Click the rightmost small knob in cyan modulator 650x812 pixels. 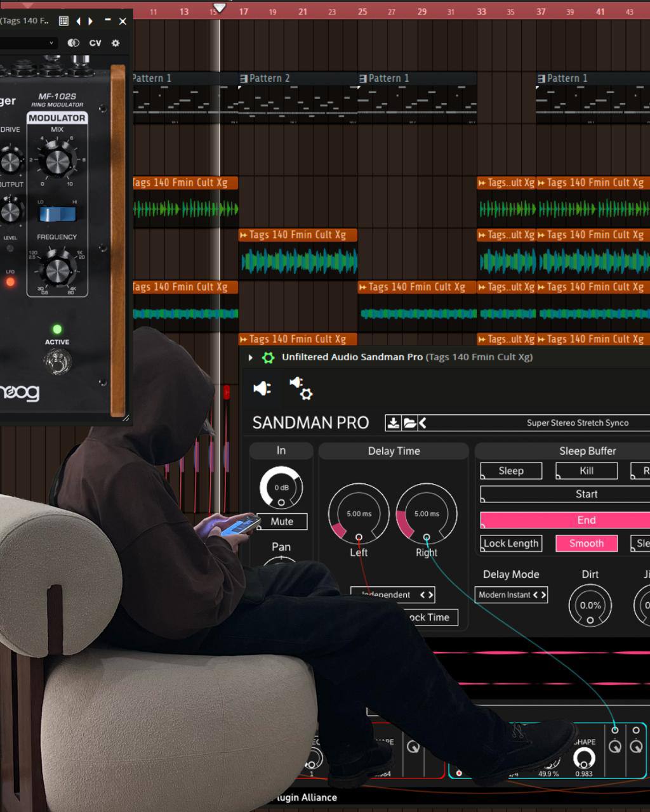635,747
